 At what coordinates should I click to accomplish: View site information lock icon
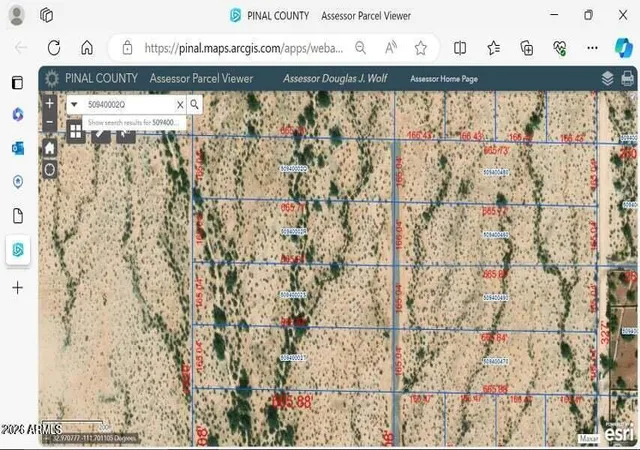pos(127,48)
